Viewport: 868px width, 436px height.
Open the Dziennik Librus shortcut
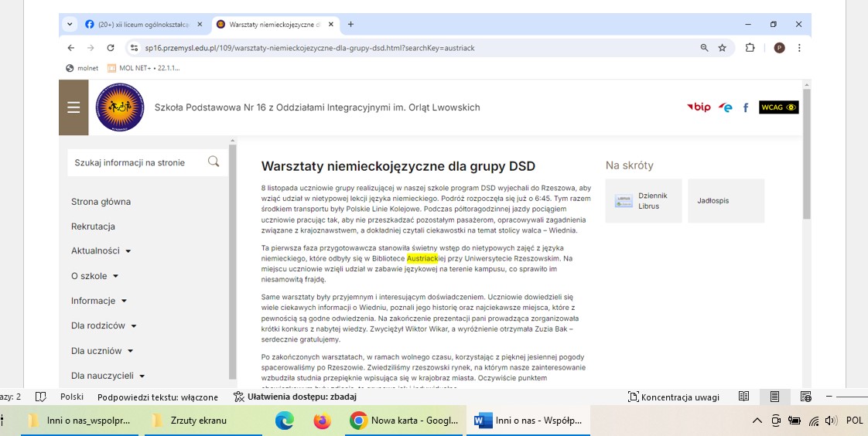(x=644, y=201)
